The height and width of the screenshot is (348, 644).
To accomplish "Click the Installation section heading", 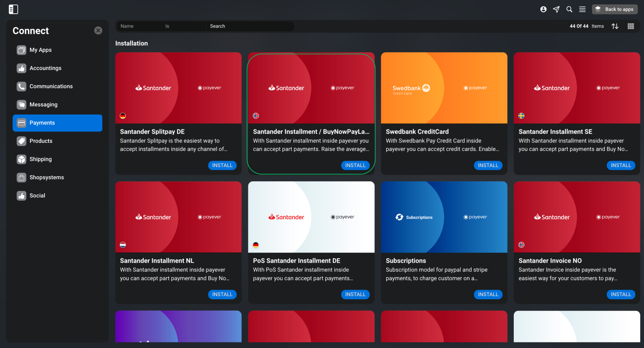I will point(131,43).
